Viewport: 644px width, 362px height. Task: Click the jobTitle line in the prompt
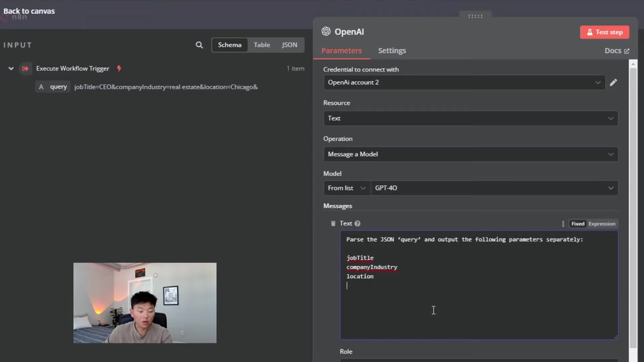[x=360, y=258]
